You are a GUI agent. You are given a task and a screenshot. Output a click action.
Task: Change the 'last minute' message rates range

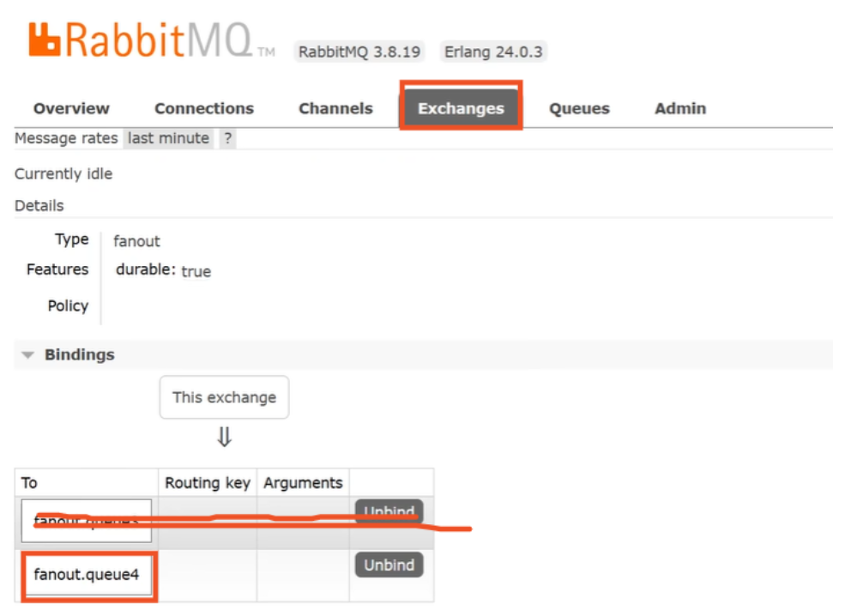click(x=168, y=138)
